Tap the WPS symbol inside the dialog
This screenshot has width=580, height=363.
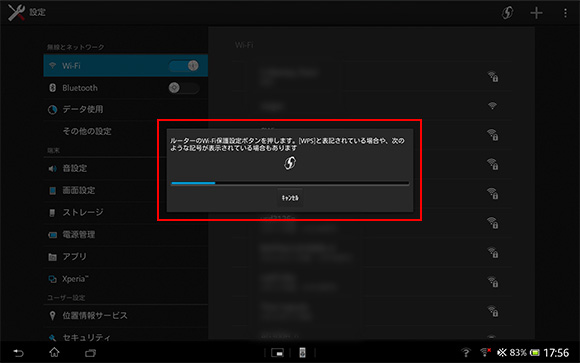pos(290,163)
